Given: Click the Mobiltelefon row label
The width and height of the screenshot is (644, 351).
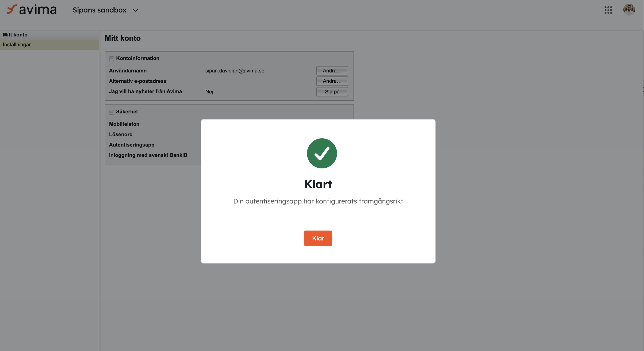Looking at the screenshot, I should (x=124, y=124).
